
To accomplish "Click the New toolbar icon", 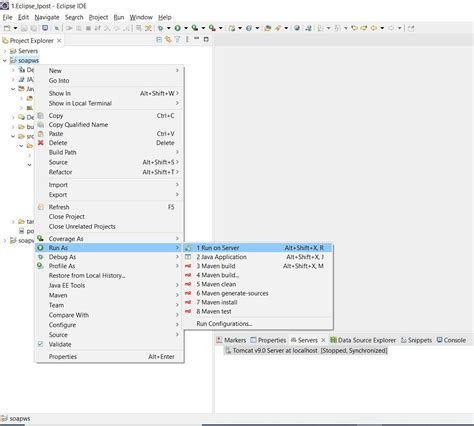I will (7, 28).
